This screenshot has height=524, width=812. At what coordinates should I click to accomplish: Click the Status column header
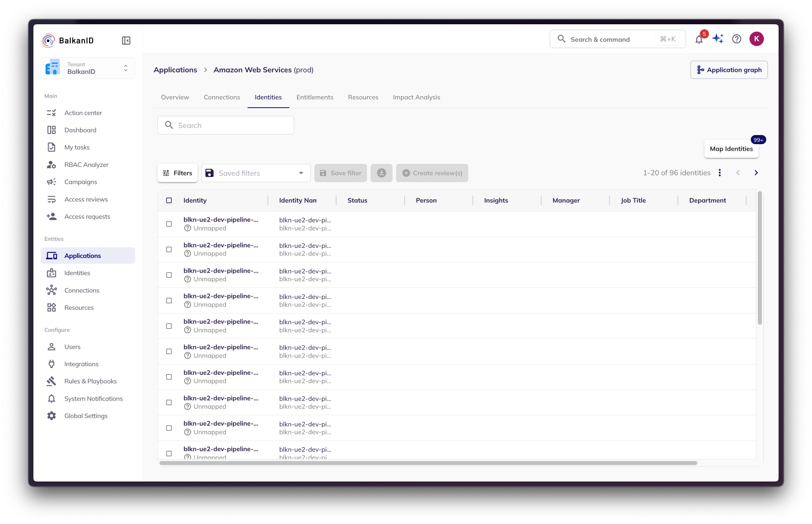point(357,200)
